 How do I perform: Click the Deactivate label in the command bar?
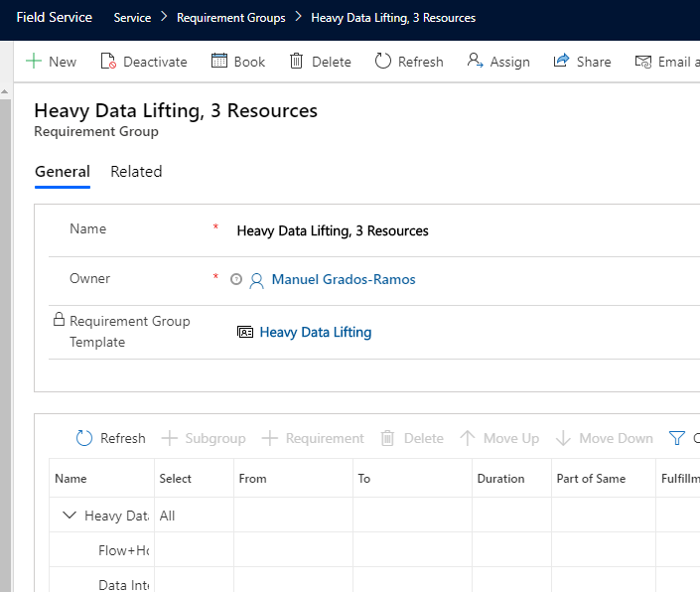tap(155, 62)
